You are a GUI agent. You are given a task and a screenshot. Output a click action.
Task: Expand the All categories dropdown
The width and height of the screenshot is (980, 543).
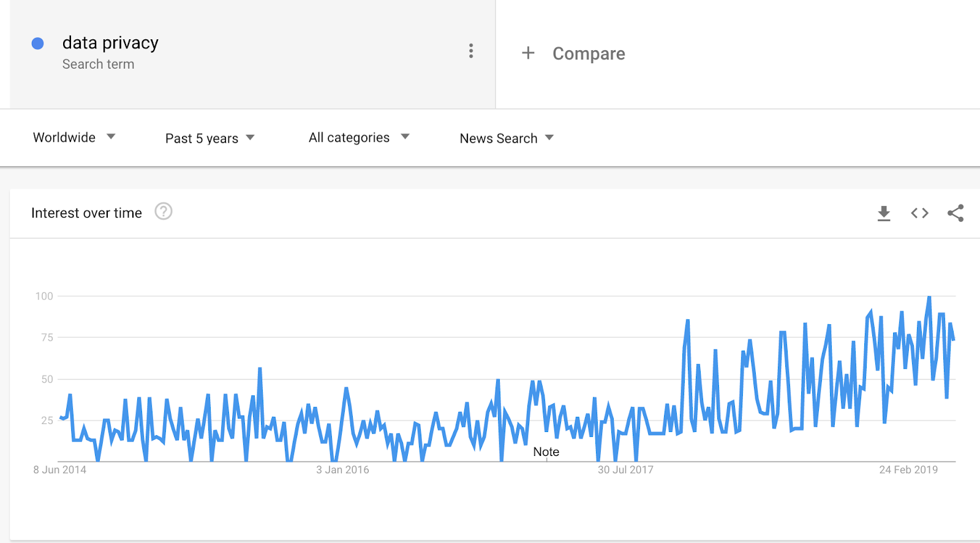[359, 137]
